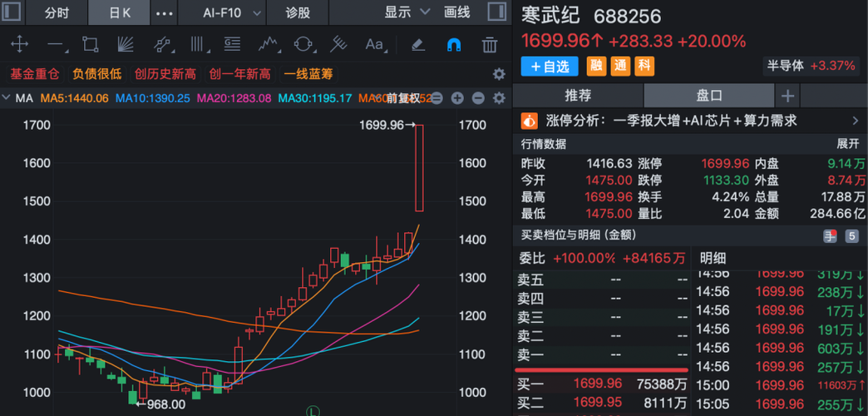Image resolution: width=868 pixels, height=416 pixels.
Task: Select the move/crosshair drawing tool
Action: click(20, 44)
